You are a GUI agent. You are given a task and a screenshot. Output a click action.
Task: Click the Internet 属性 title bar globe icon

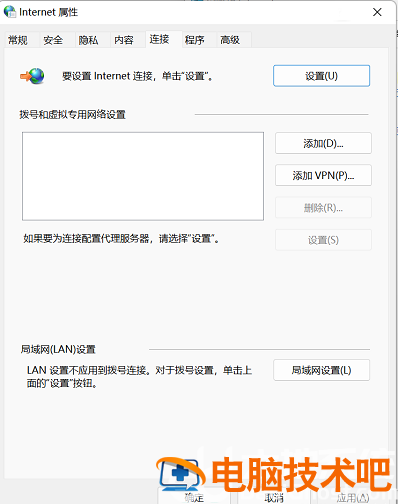[x=10, y=12]
